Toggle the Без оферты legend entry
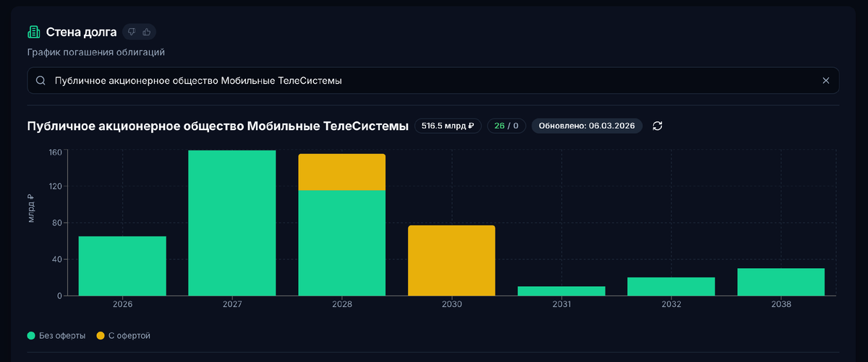Image resolution: width=868 pixels, height=362 pixels. [56, 336]
